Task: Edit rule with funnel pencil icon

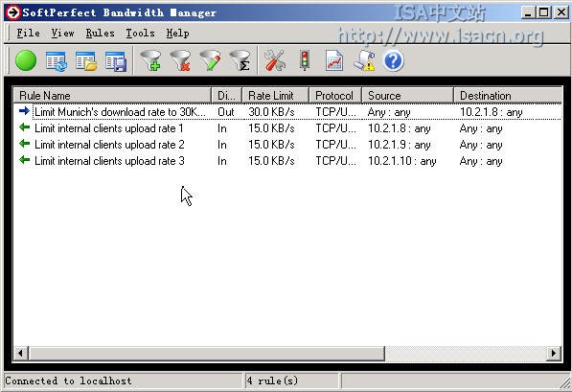Action: [210, 60]
